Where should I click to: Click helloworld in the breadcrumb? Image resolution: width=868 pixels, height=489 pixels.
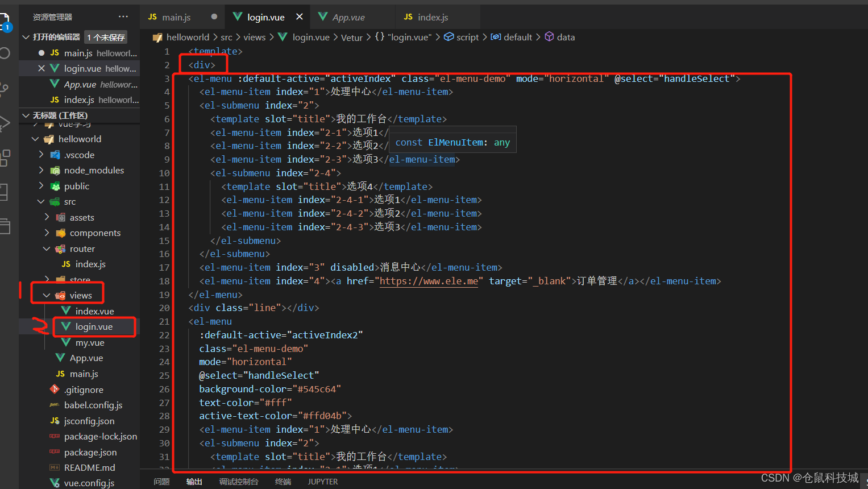point(188,37)
